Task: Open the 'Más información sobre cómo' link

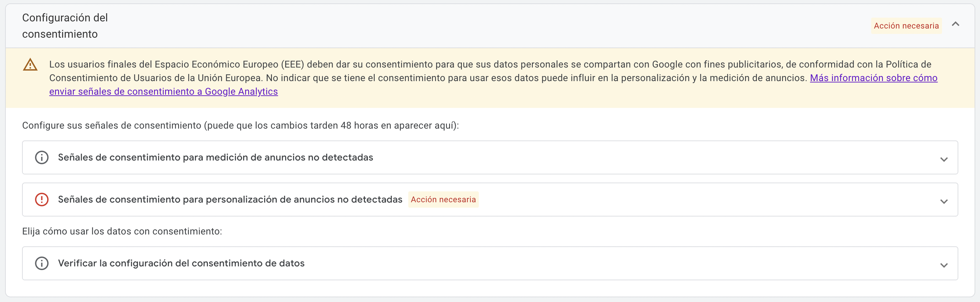Action: [x=874, y=78]
